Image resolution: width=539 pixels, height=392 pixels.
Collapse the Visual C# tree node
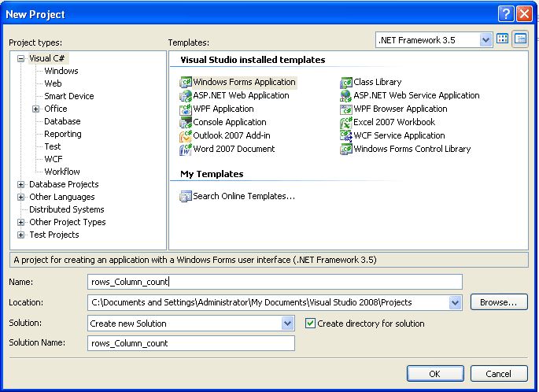(21, 58)
